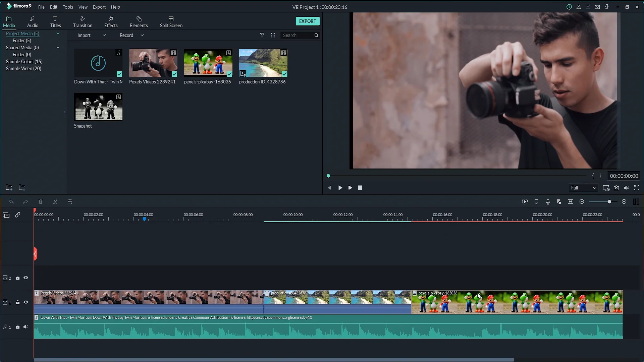Screen dimensions: 644x362
Task: Save the project using the save icon
Action: [588, 7]
